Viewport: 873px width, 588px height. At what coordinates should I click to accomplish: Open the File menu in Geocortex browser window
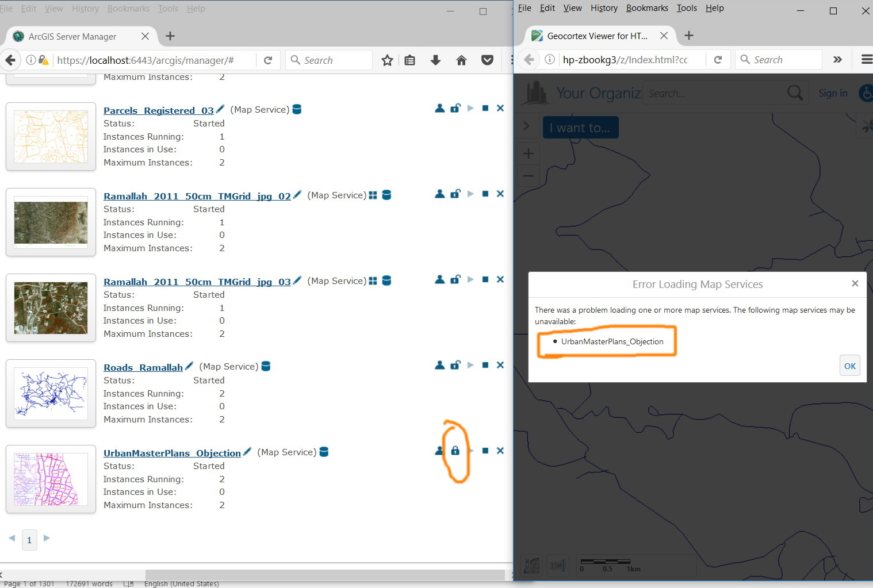pos(524,8)
